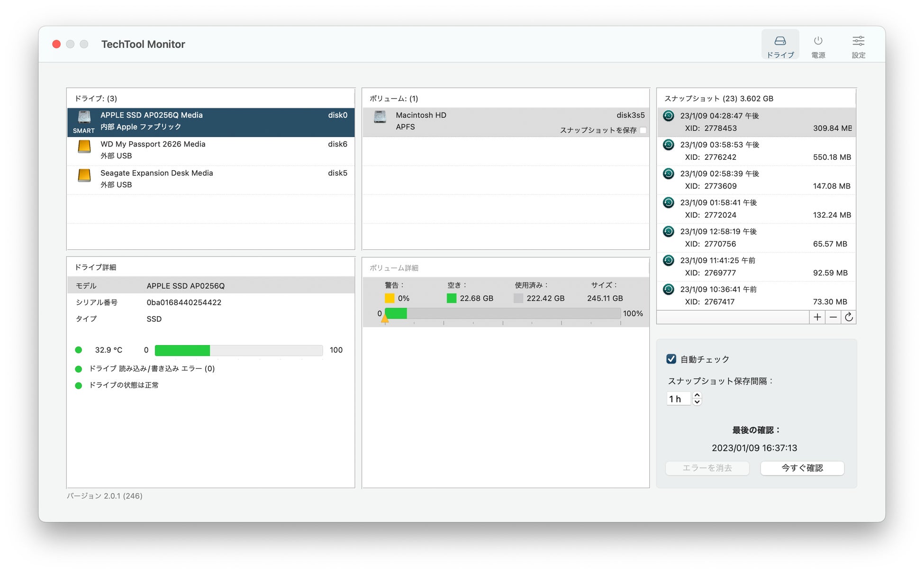The image size is (924, 573).
Task: Click the plus button to add a snapshot
Action: coord(817,318)
